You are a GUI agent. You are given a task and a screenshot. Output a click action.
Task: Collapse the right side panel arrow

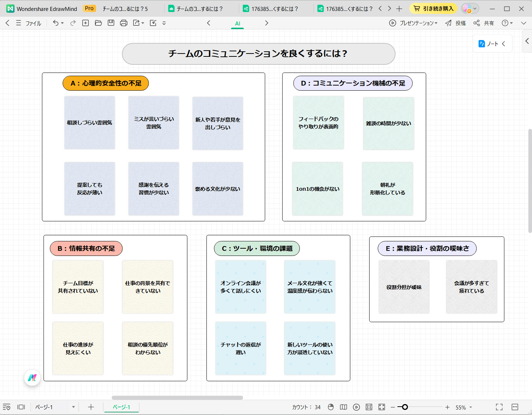click(527, 41)
